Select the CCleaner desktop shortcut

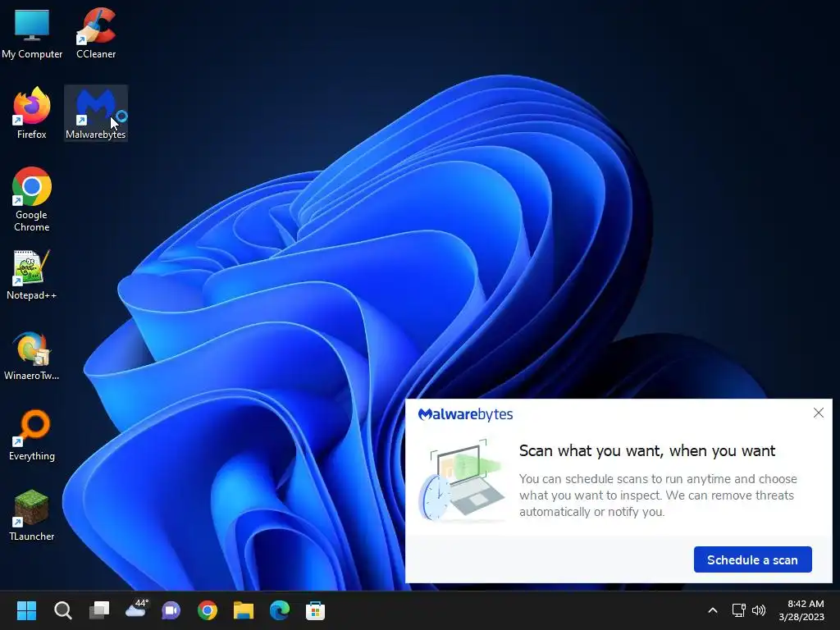(96, 33)
